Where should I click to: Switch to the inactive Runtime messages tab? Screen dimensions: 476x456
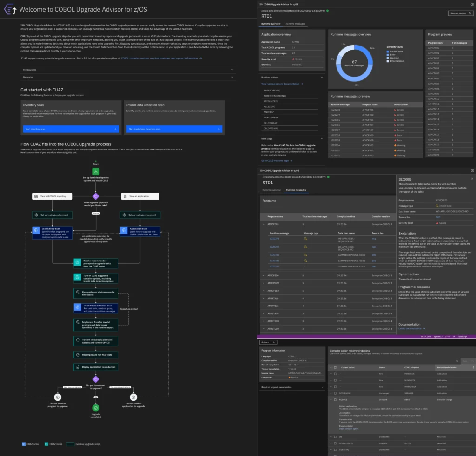295,23
